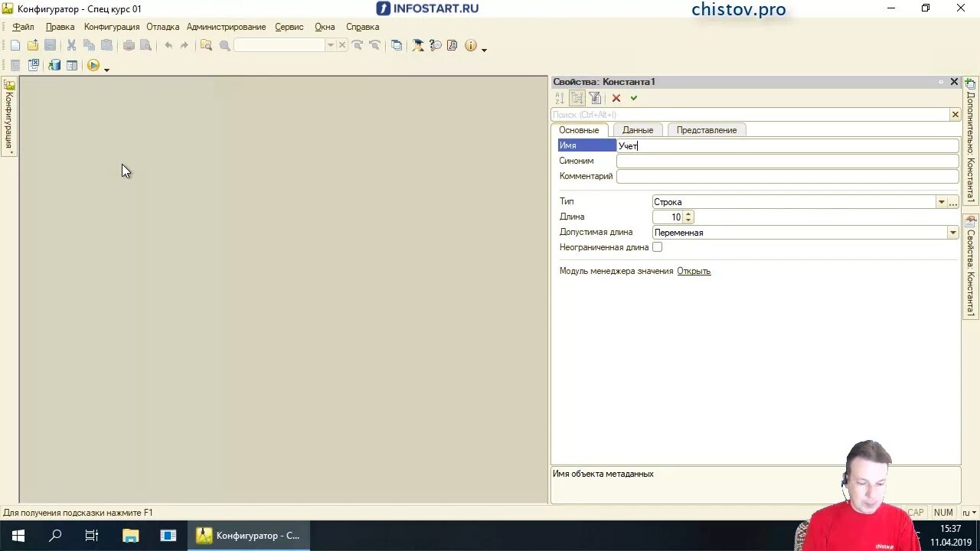Pin the Свойства panel with the pin icon
980x551 pixels.
[941, 82]
